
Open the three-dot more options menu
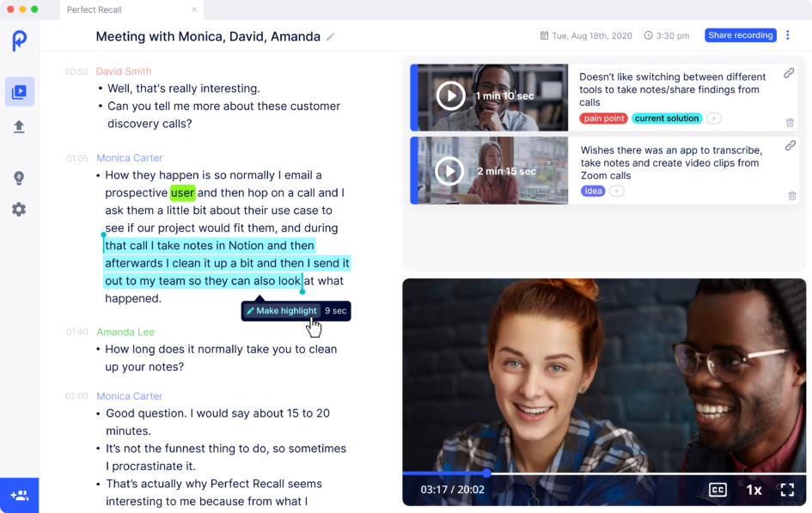pyautogui.click(x=788, y=35)
